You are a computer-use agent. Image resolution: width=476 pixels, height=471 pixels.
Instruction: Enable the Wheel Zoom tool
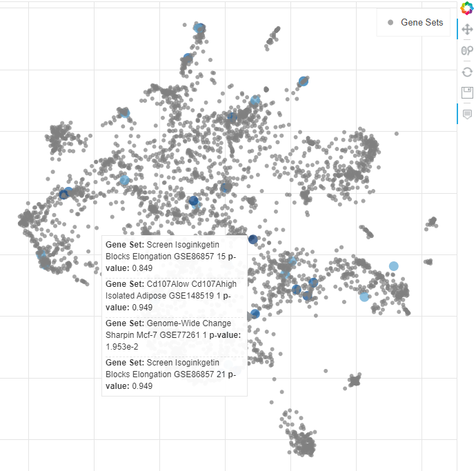click(x=467, y=50)
